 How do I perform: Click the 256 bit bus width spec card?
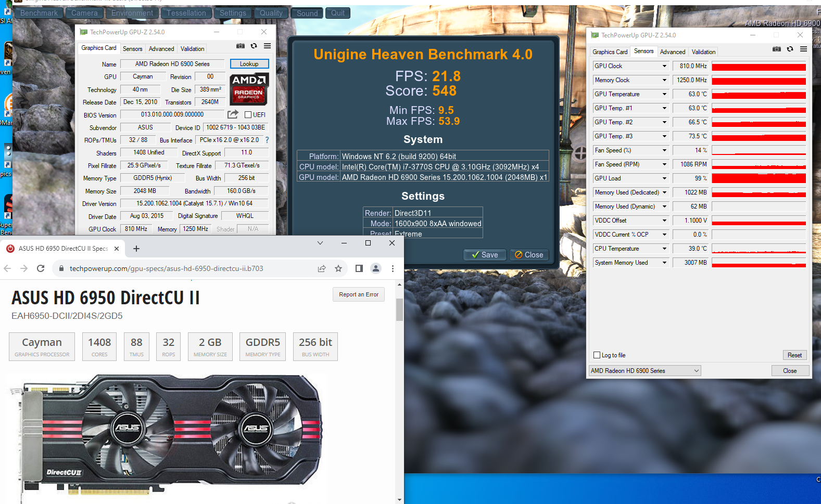click(x=315, y=347)
